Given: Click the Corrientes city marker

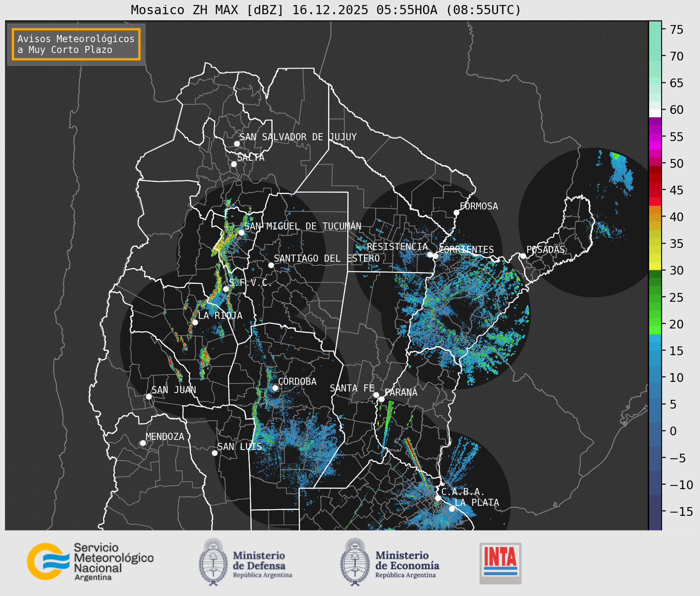Looking at the screenshot, I should point(435,256).
